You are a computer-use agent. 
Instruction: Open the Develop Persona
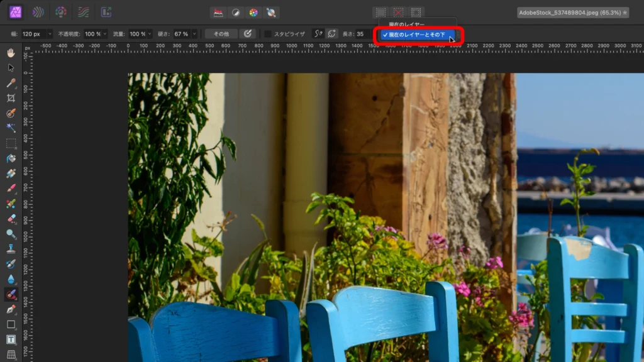coord(61,12)
